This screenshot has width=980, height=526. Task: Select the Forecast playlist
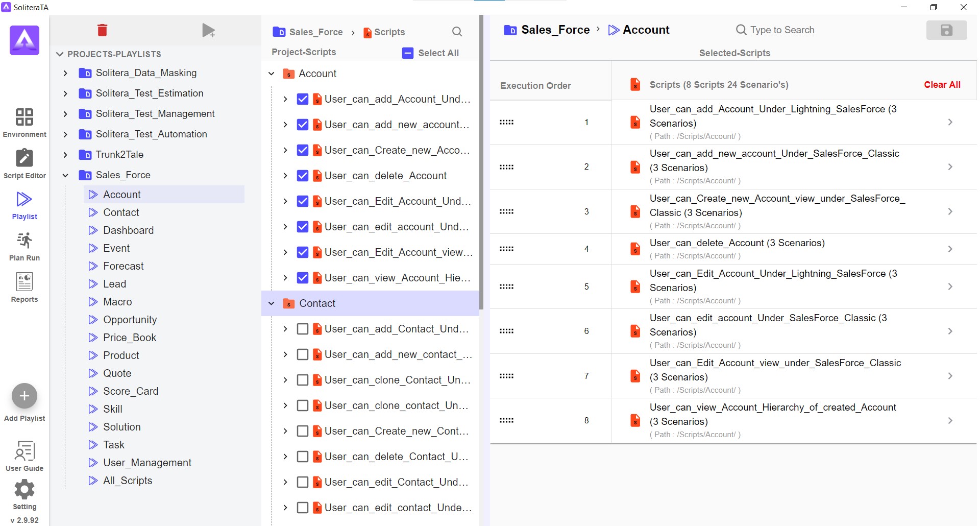point(123,266)
